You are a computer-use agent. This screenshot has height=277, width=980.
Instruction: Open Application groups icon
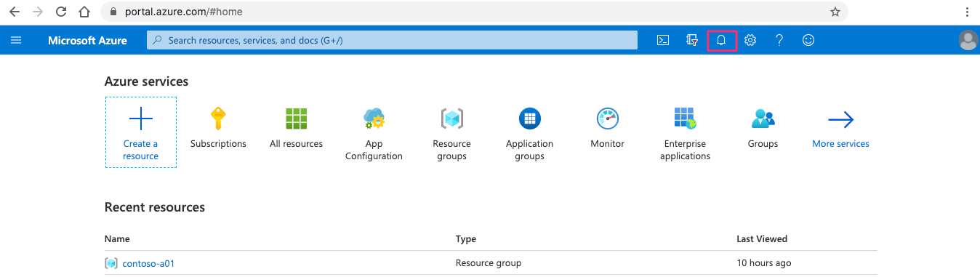(530, 119)
